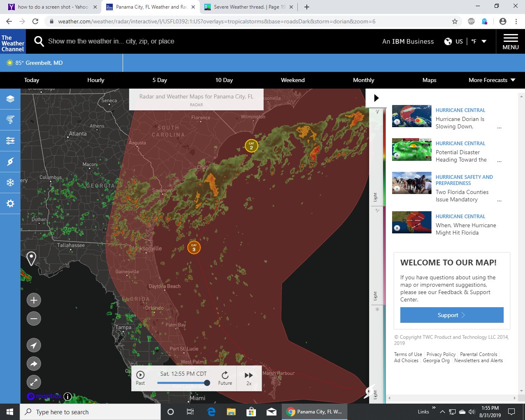Zoom out on the map with minus button

(x=34, y=318)
